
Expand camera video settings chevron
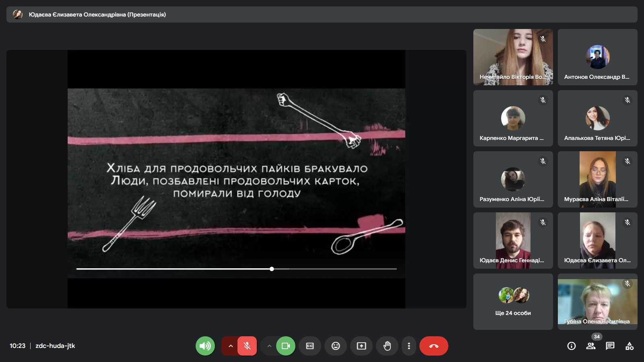[x=269, y=346]
